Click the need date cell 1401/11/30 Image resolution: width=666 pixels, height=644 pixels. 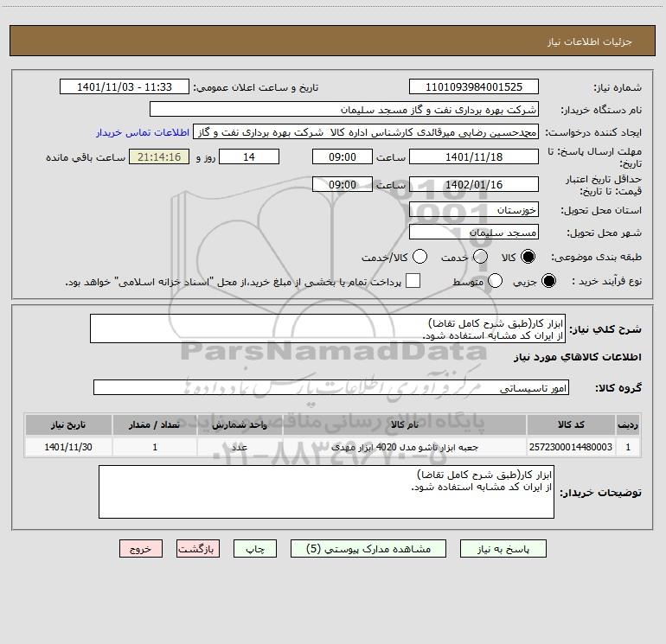68,447
